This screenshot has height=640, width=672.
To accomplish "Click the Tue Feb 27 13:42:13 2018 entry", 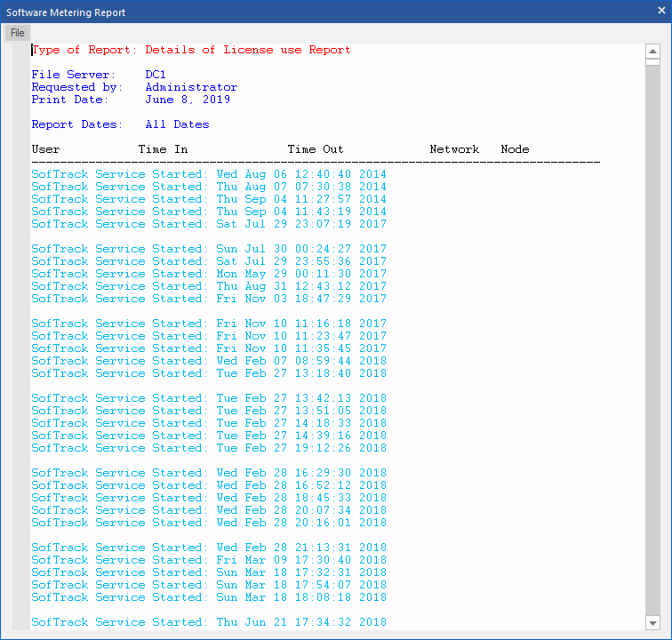I will 209,398.
